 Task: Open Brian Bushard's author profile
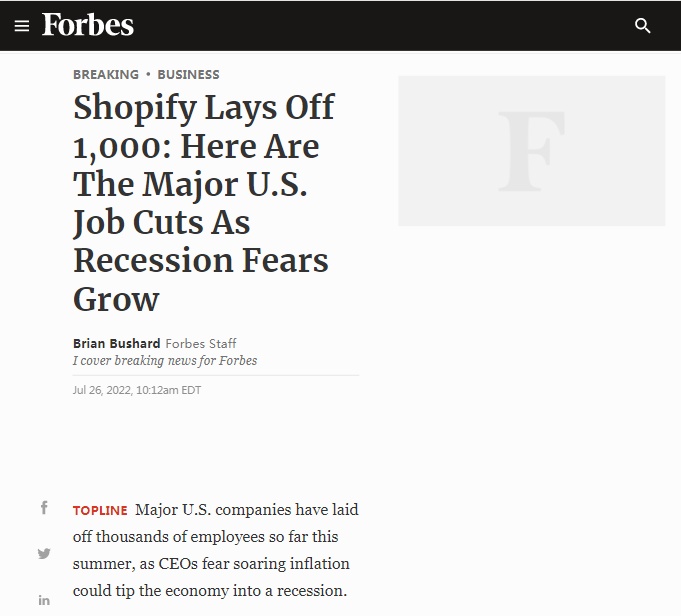click(x=117, y=344)
